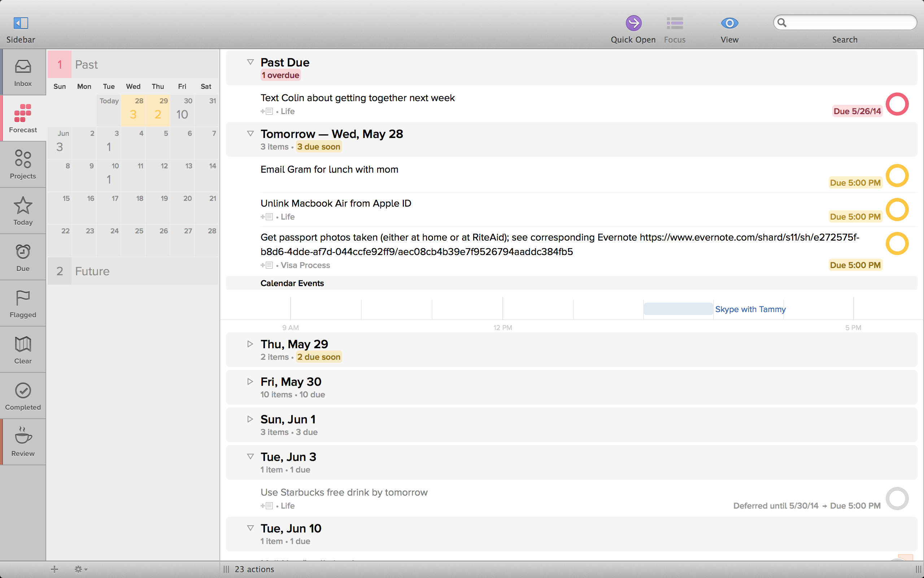Viewport: 924px width, 578px height.
Task: Open the Inbox perspective
Action: click(x=23, y=73)
